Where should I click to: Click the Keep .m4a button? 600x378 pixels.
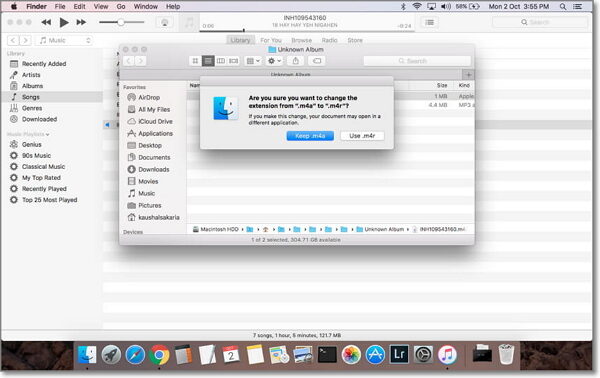pos(310,136)
